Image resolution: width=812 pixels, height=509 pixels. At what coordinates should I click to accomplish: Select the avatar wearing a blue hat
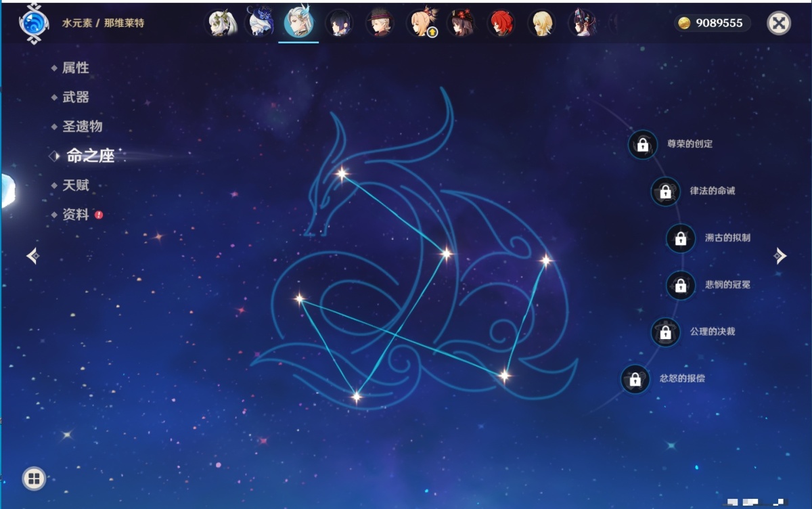[x=258, y=23]
